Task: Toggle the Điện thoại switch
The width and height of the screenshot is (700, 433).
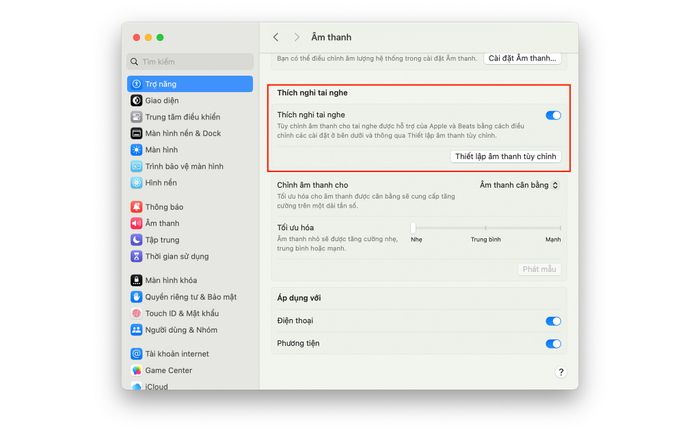Action: point(553,321)
